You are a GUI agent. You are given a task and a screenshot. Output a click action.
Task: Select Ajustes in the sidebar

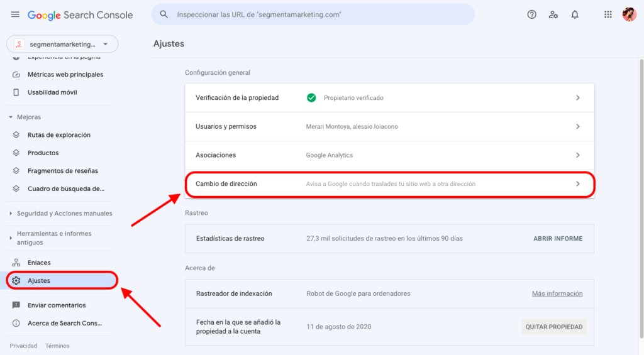(62, 281)
